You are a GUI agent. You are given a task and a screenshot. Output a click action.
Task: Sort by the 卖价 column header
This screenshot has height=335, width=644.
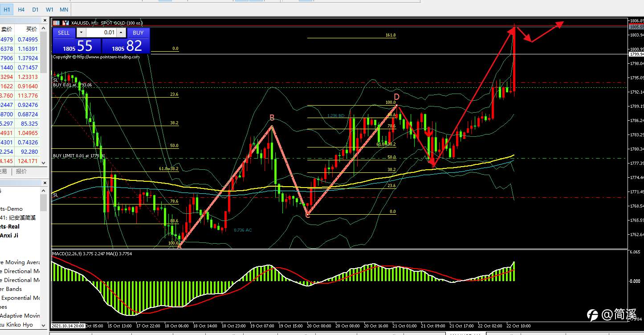coord(7,29)
